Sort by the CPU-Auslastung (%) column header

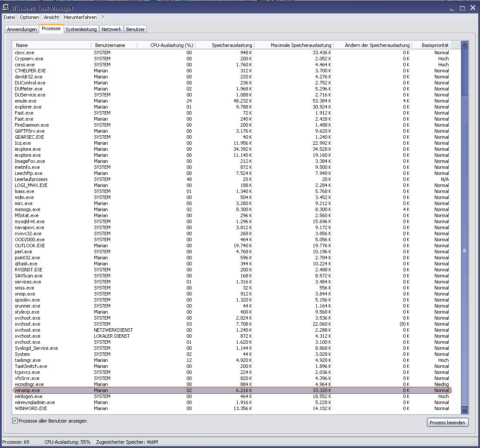tap(171, 45)
